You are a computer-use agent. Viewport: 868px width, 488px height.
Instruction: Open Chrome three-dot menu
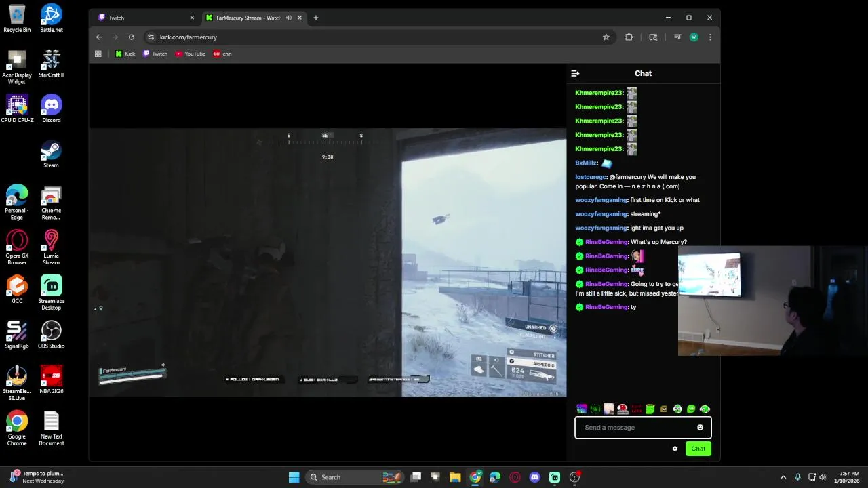click(710, 37)
